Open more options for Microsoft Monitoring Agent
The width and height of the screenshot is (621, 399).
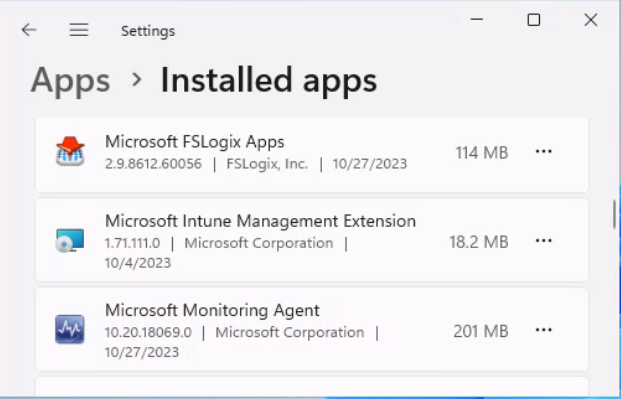pos(543,330)
